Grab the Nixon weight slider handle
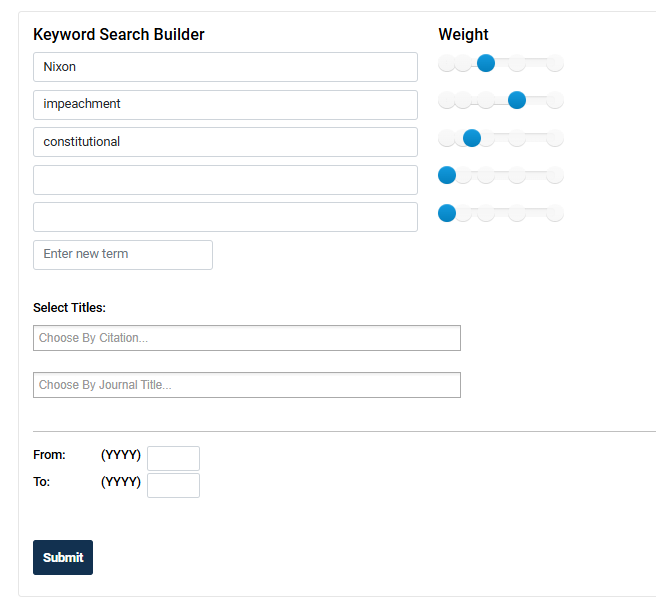 486,64
